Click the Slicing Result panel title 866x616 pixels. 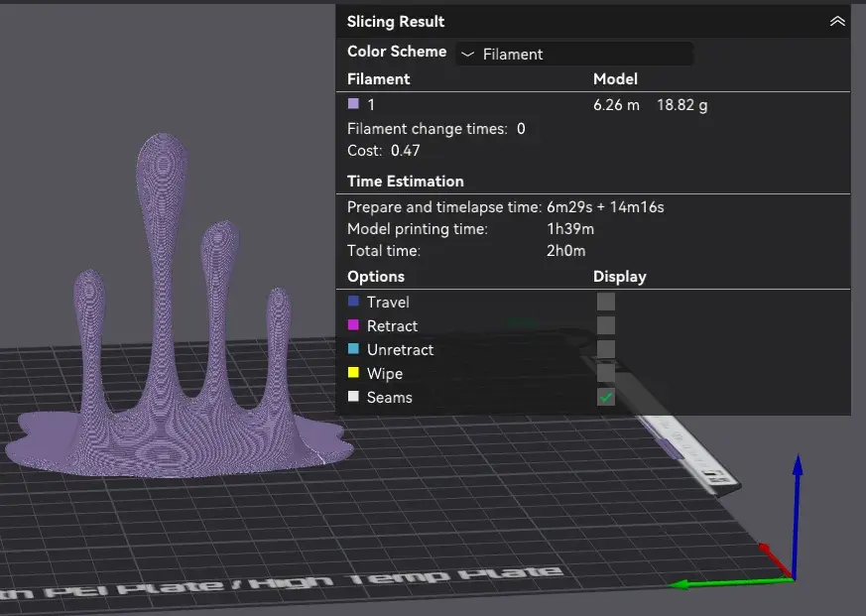point(396,21)
